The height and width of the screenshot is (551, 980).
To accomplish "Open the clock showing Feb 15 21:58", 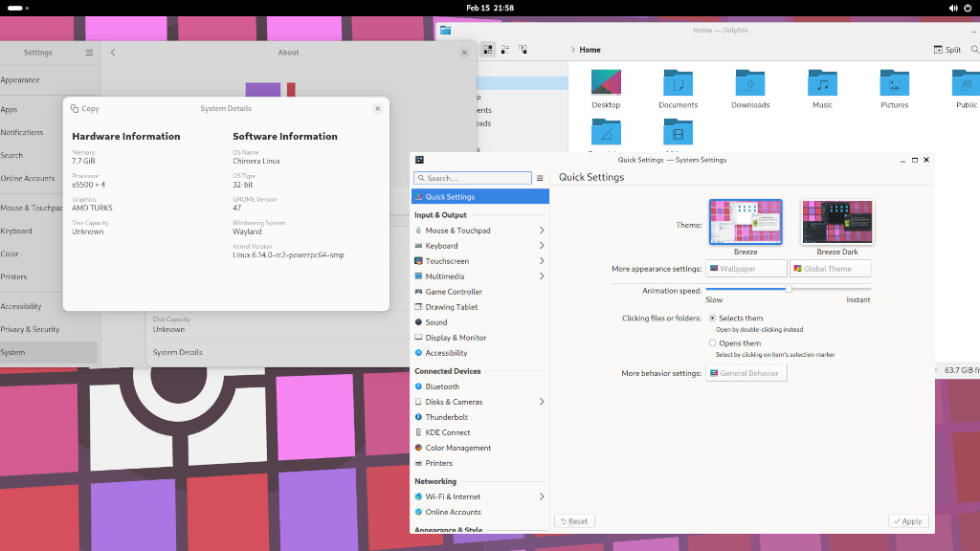I will tap(490, 8).
